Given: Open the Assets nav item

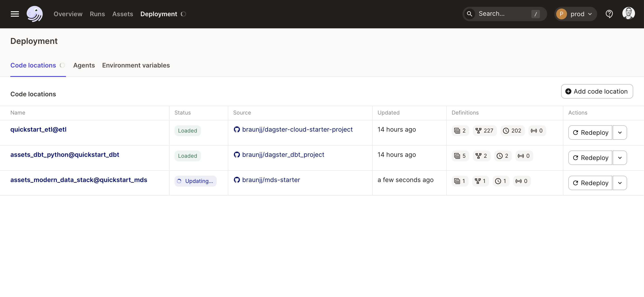Looking at the screenshot, I should coord(122,14).
